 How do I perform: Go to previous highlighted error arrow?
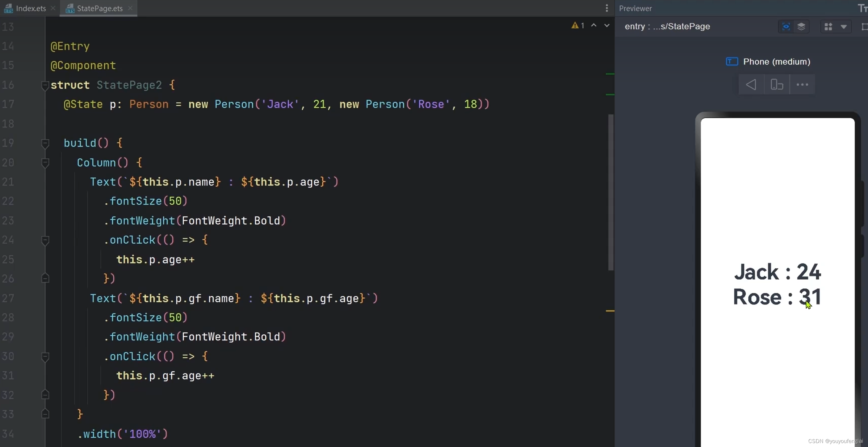point(594,26)
